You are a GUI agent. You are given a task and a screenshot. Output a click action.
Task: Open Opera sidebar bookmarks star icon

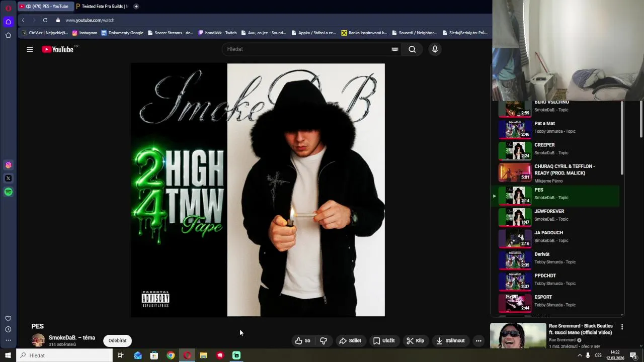[x=8, y=35]
